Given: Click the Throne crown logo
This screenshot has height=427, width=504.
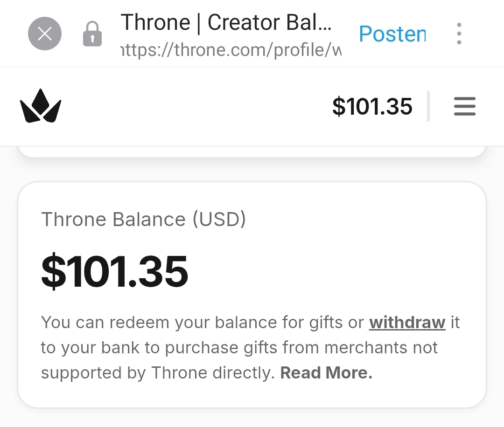Looking at the screenshot, I should coord(41,106).
